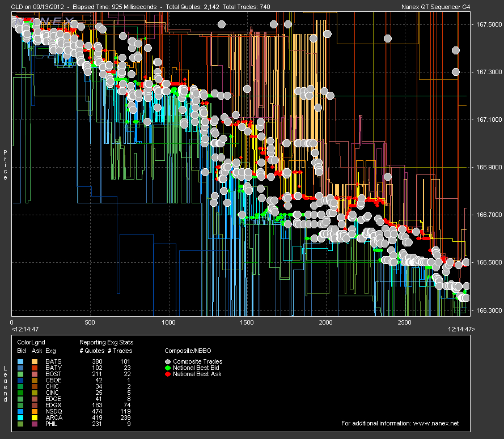
Task: Open the www.nanex.net additional information link
Action: click(x=436, y=423)
